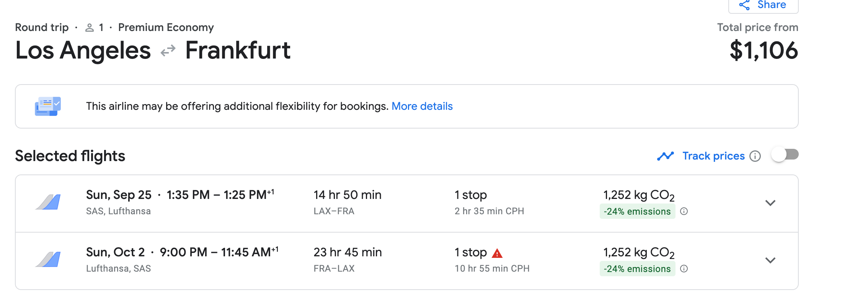Enable the Track prices toggle
The height and width of the screenshot is (303, 868).
[x=785, y=155]
